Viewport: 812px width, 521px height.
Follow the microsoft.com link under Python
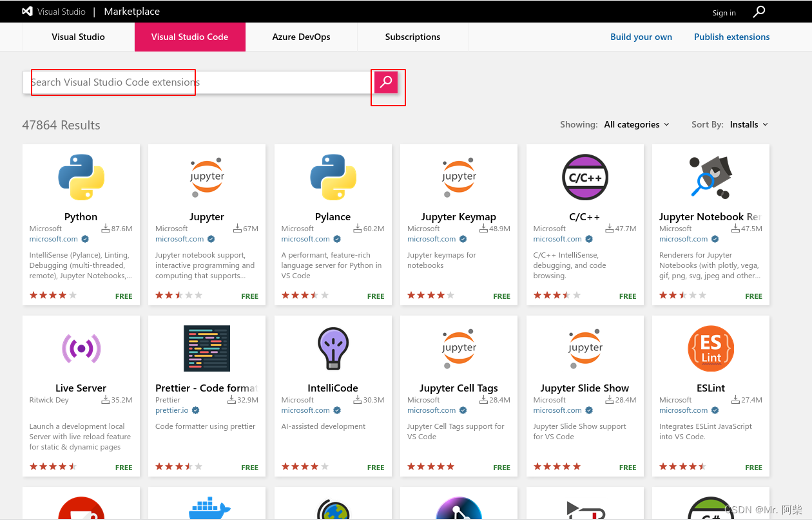[x=53, y=239]
